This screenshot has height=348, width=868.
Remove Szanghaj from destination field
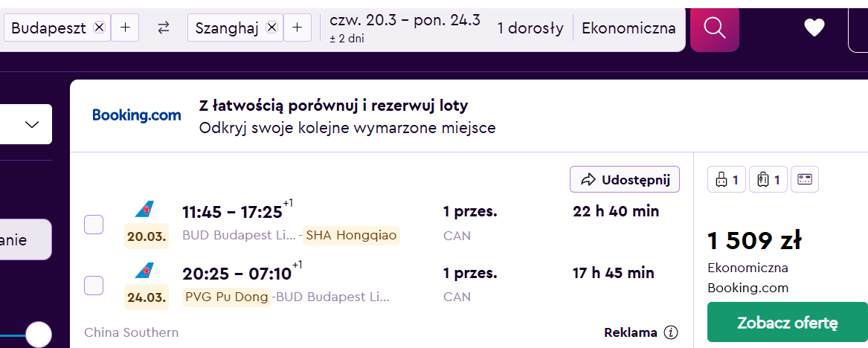coord(271,27)
